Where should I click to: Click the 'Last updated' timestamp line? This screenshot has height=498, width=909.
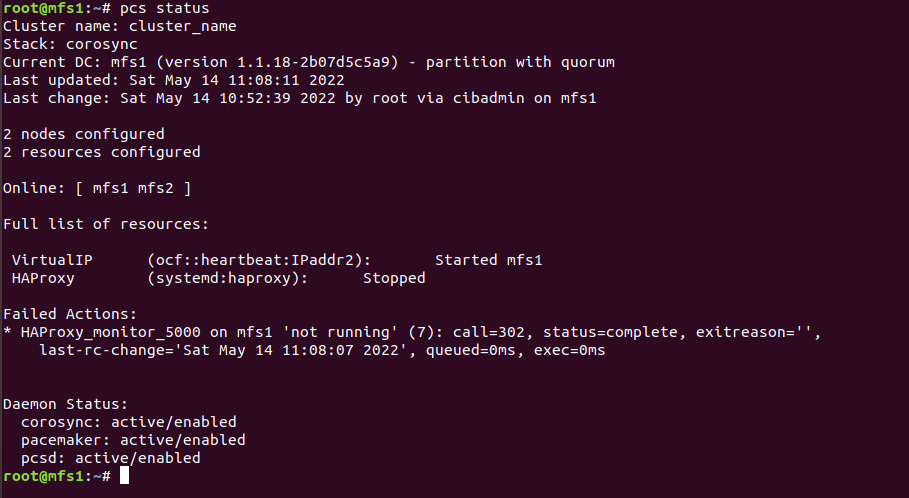click(174, 80)
